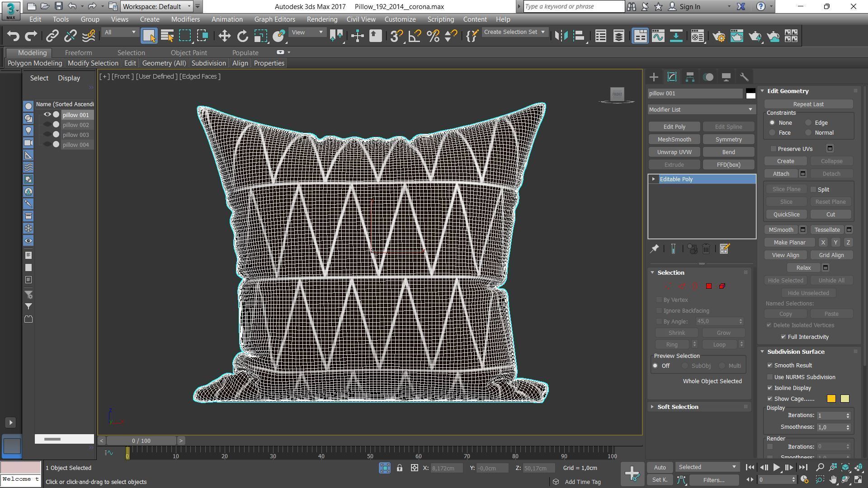Click the Undo arrow icon
Image resolution: width=868 pixels, height=488 pixels.
[x=13, y=36]
